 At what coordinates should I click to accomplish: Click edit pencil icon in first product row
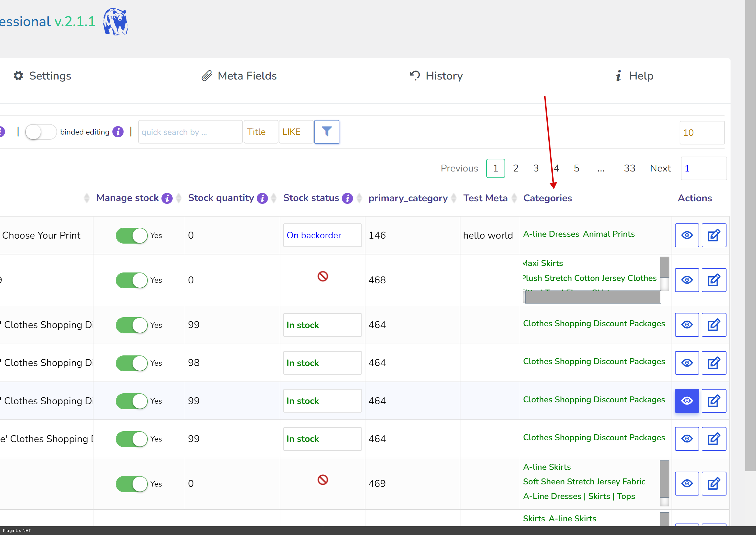(713, 235)
